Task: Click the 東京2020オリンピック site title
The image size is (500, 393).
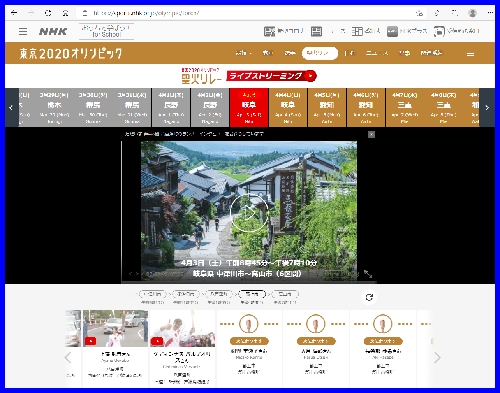Action: point(71,53)
